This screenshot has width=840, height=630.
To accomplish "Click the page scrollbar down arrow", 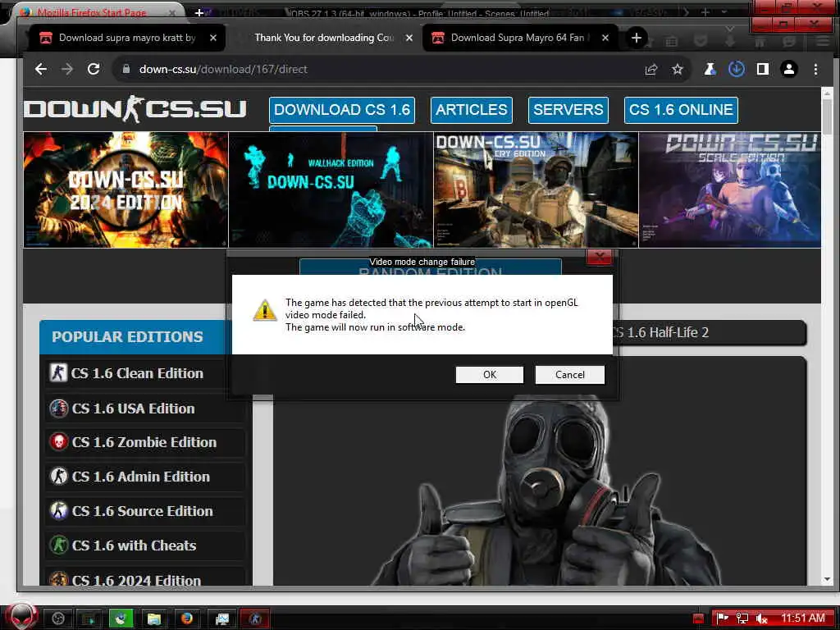I will pyautogui.click(x=827, y=579).
